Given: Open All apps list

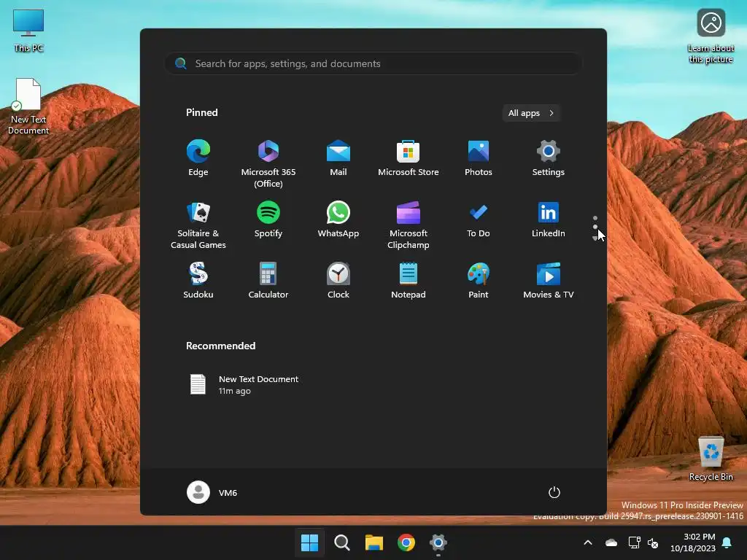Looking at the screenshot, I should pos(531,113).
